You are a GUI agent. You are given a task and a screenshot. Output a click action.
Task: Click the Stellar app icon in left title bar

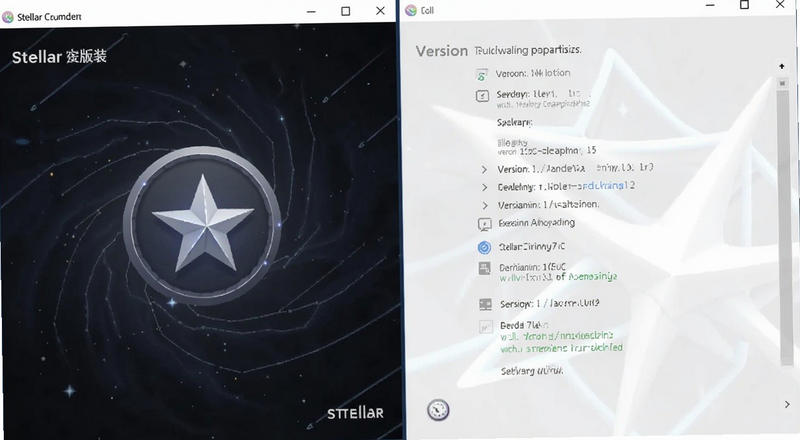click(x=8, y=17)
